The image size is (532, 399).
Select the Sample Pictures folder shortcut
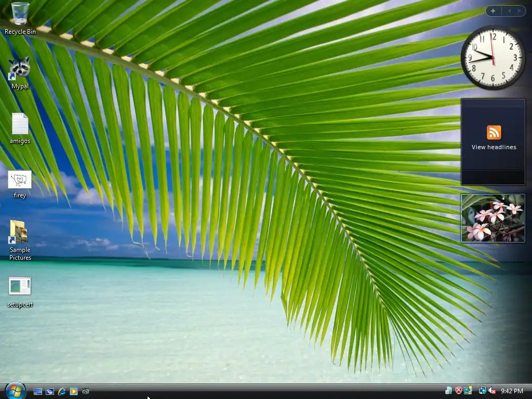coord(18,232)
